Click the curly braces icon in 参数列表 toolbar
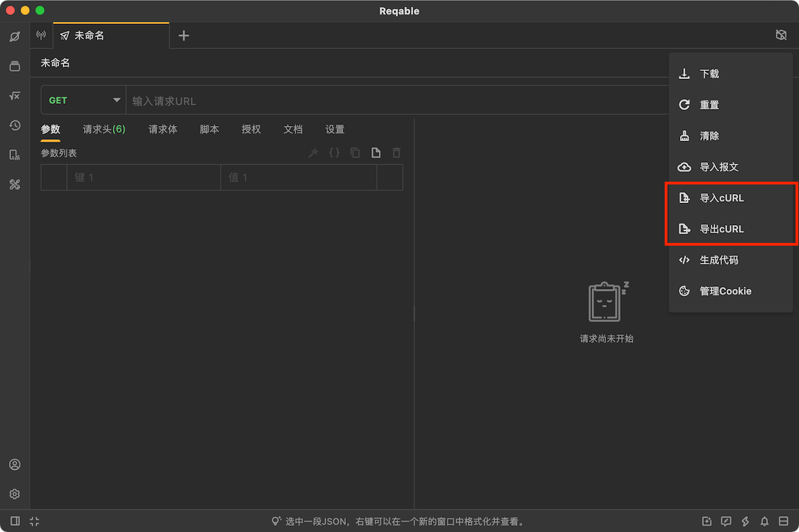Screen dimensions: 799x532 tap(334, 153)
